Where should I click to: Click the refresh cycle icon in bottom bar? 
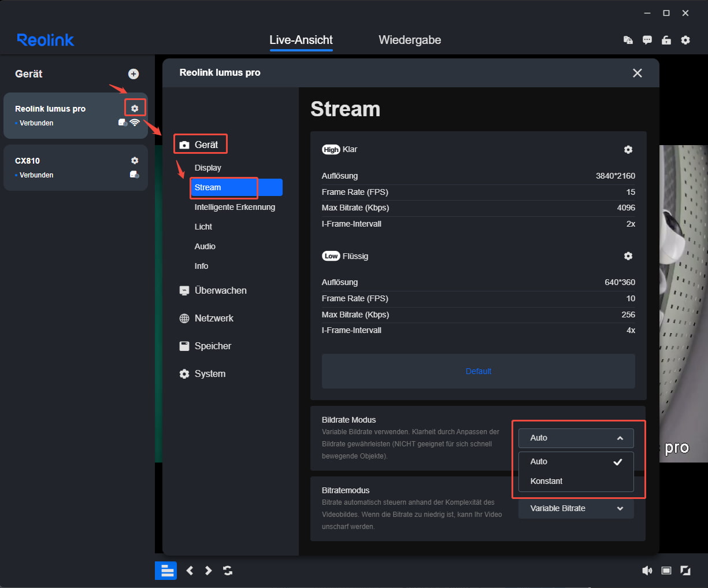(228, 571)
